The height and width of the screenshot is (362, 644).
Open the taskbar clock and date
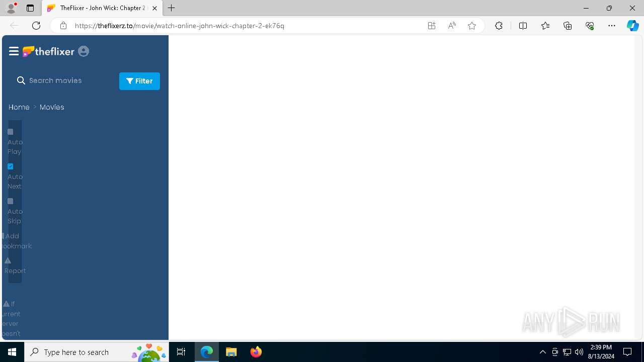click(601, 352)
